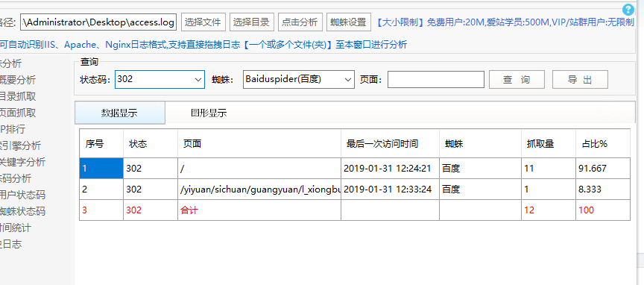This screenshot has width=644, height=285.
Task: Open 概要分析 in the sidebar
Action: [18, 80]
